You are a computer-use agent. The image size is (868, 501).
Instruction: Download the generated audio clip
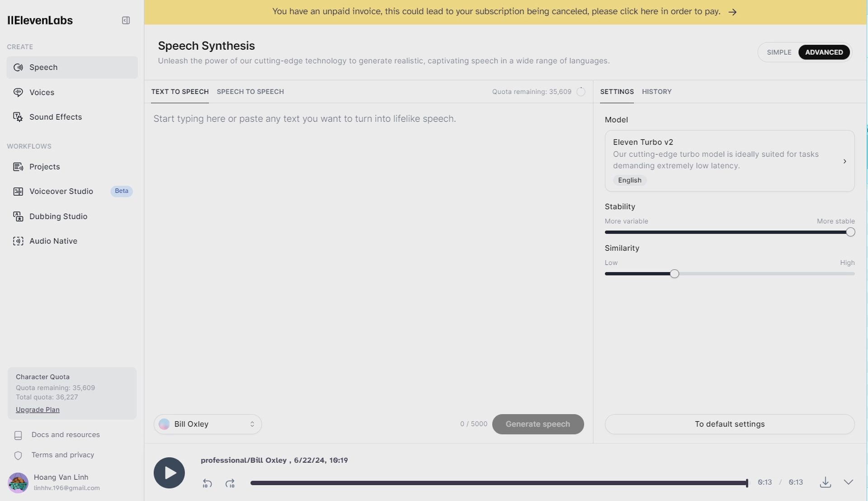point(825,482)
